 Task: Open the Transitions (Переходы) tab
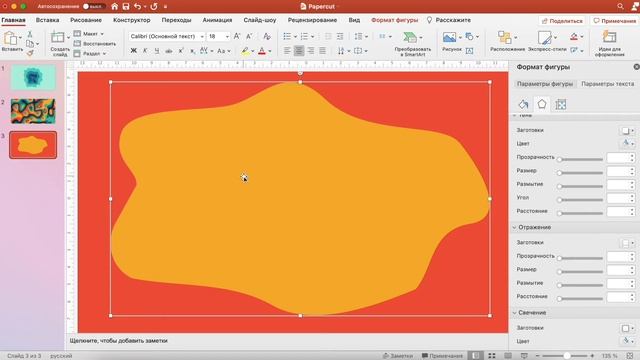176,20
